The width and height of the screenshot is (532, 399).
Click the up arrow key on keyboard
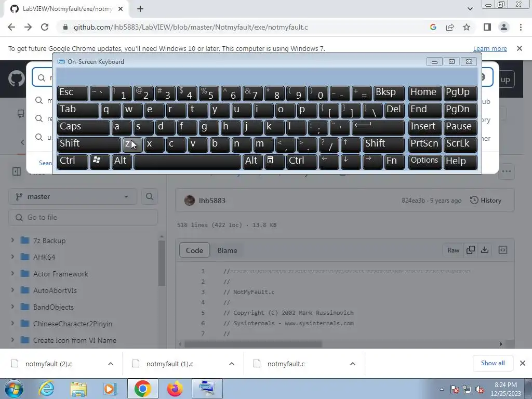[x=351, y=144]
